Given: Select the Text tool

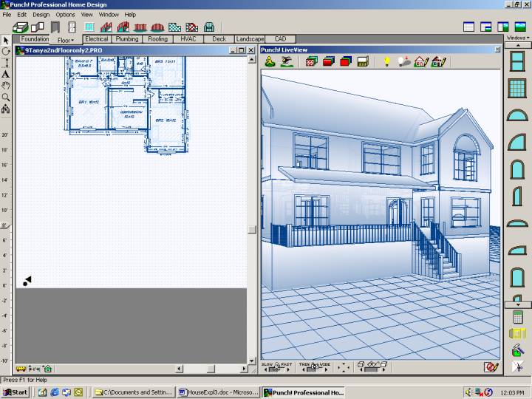Looking at the screenshot, I should (x=5, y=75).
